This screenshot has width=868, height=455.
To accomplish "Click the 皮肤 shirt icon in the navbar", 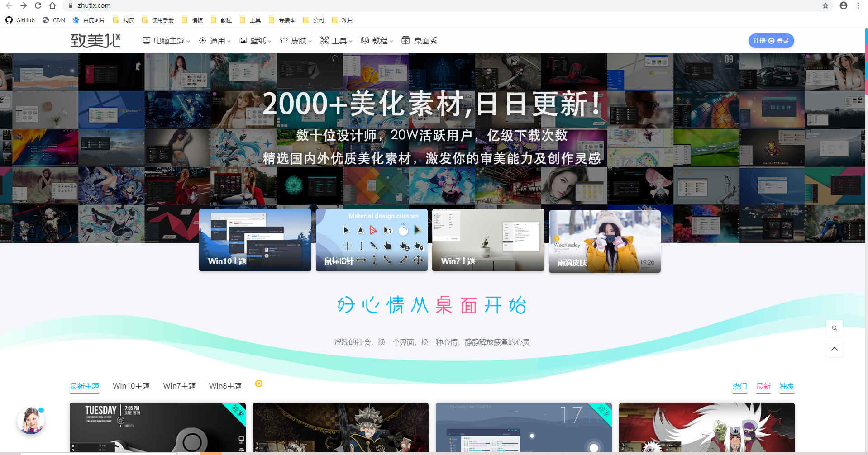I will pyautogui.click(x=283, y=41).
